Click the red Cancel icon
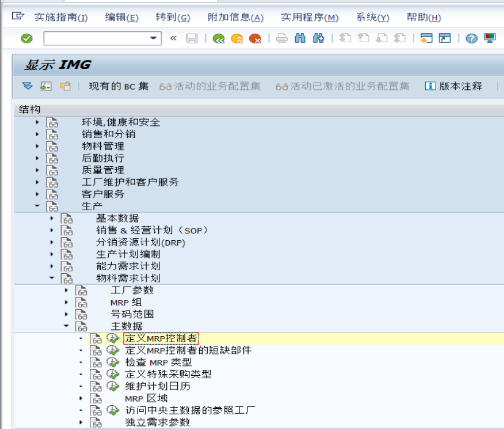 click(x=255, y=38)
